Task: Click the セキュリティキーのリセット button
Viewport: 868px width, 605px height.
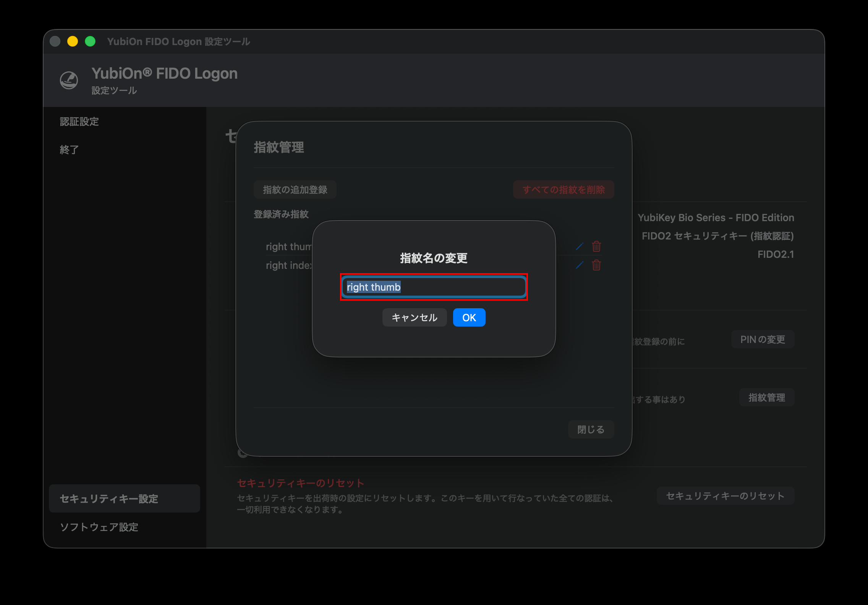Action: 725,496
